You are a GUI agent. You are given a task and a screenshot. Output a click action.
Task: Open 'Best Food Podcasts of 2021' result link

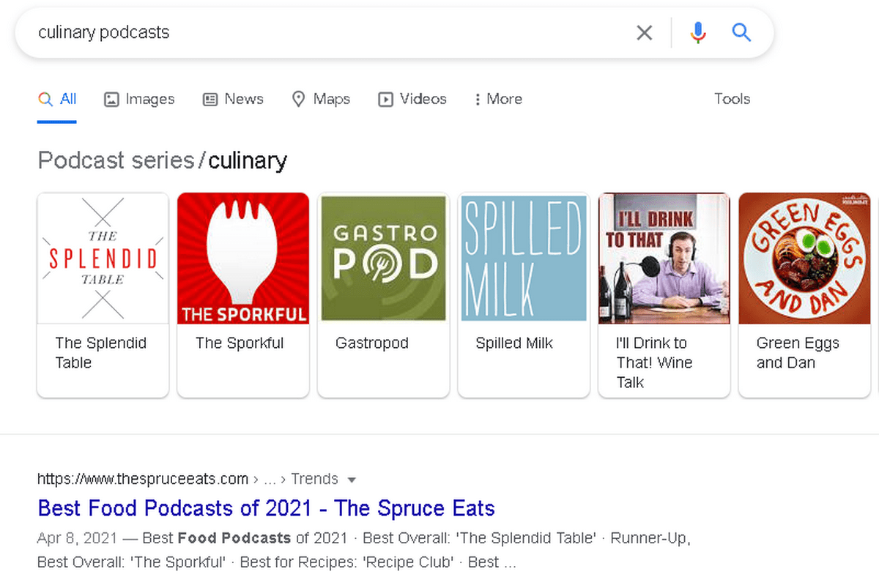[266, 508]
